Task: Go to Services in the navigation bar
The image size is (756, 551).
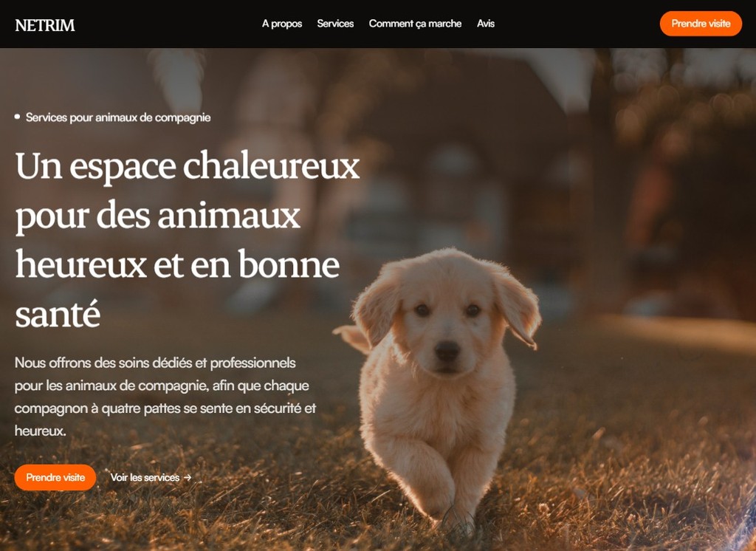Action: (335, 23)
